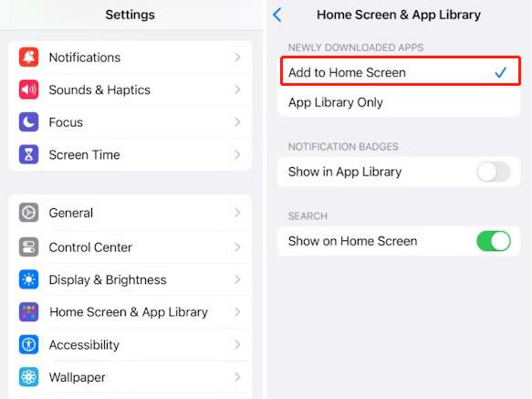Image resolution: width=532 pixels, height=399 pixels.
Task: Open Control Center via its right chevron
Action: (237, 247)
